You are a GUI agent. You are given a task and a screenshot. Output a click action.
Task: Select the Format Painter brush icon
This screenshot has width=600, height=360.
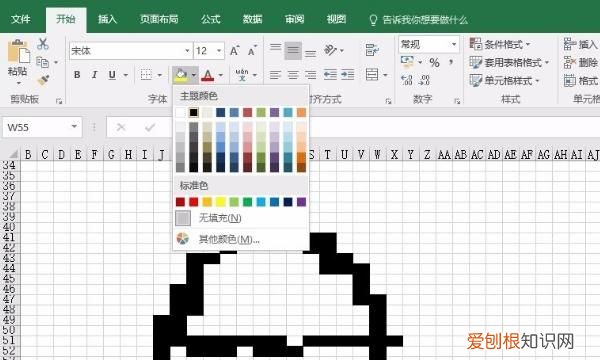[x=43, y=80]
